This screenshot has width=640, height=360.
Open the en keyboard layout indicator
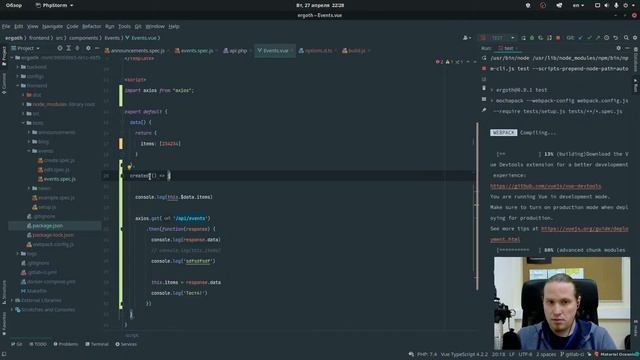point(578,5)
